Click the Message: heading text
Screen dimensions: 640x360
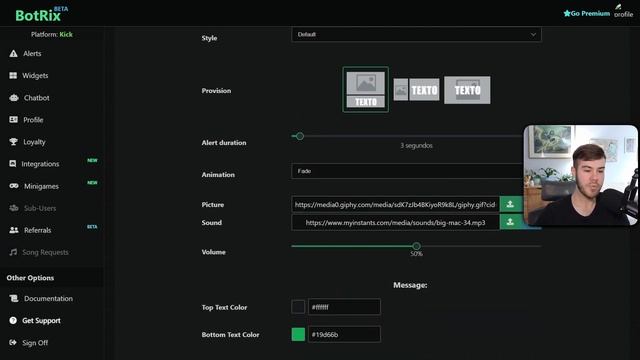(410, 285)
